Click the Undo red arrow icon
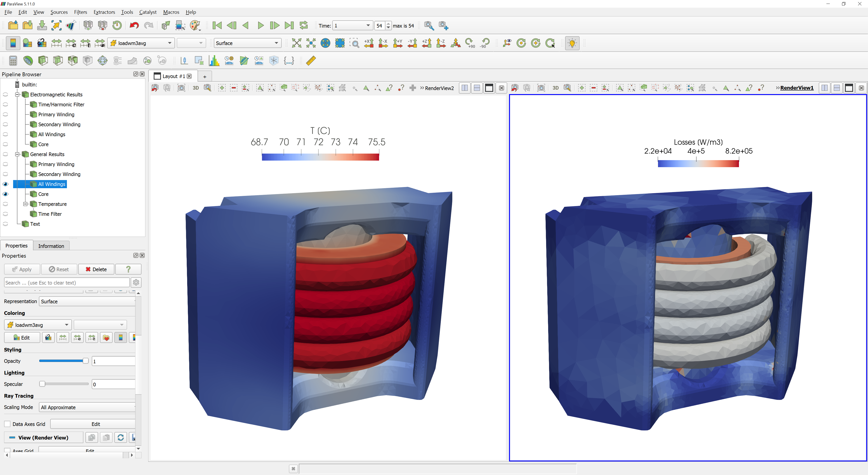This screenshot has height=475, width=868. [x=134, y=25]
